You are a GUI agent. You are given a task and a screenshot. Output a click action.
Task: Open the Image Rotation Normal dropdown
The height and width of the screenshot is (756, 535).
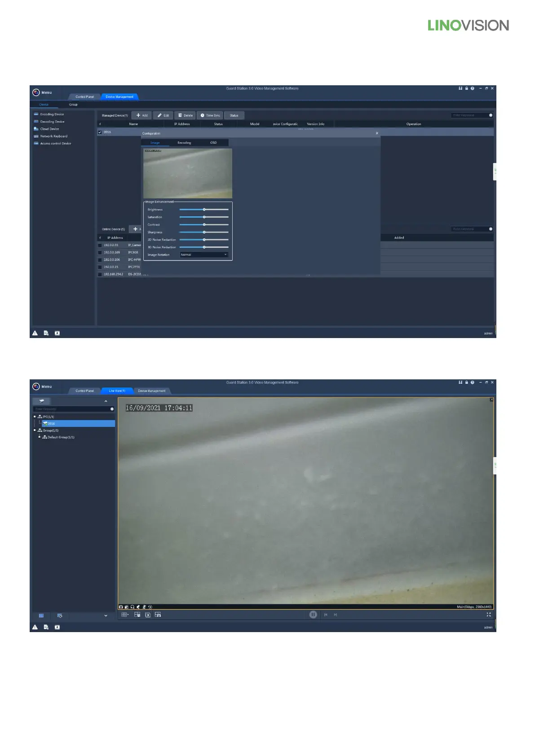pyautogui.click(x=204, y=255)
